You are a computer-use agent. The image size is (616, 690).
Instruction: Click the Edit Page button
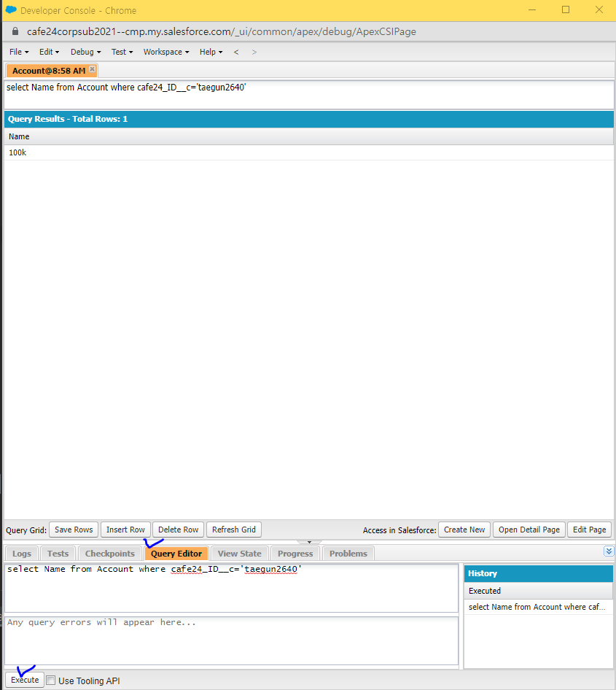589,530
